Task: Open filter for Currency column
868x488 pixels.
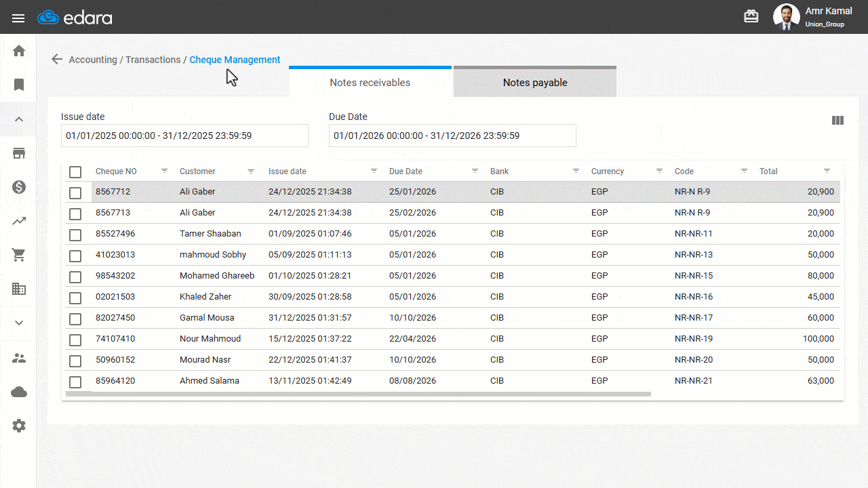Action: point(659,171)
